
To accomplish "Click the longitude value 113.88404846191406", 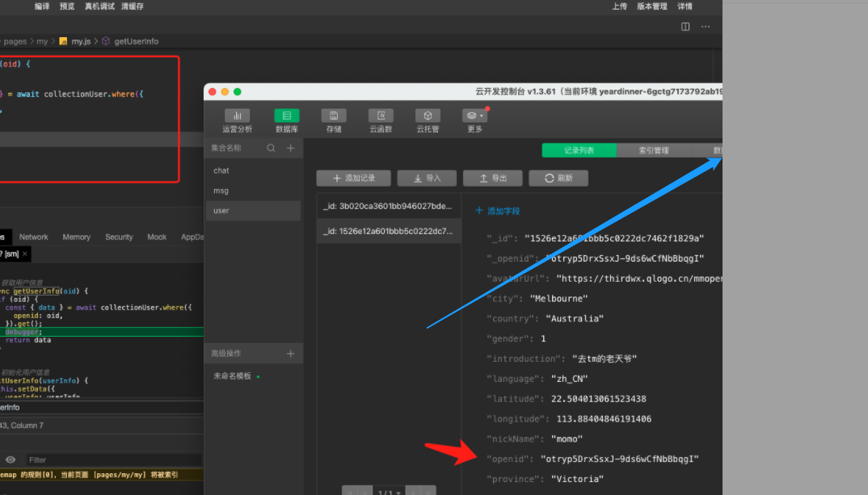I will [x=604, y=418].
